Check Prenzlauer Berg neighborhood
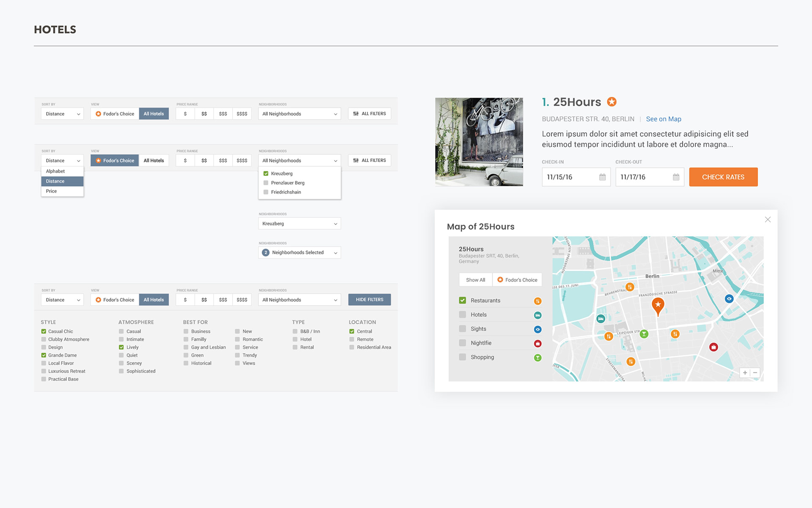This screenshot has width=812, height=508. tap(266, 183)
